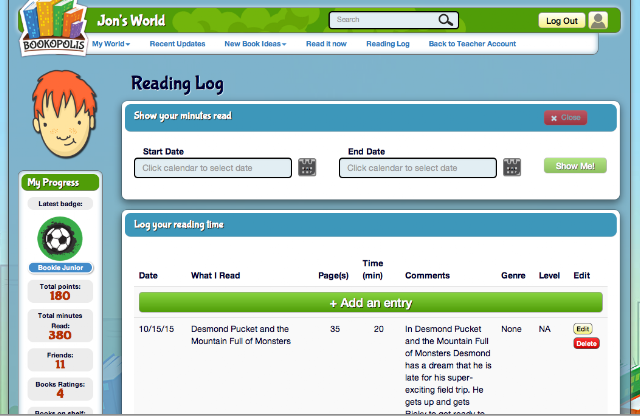The width and height of the screenshot is (640, 416).
Task: Click the Time (min) column header
Action: (373, 269)
